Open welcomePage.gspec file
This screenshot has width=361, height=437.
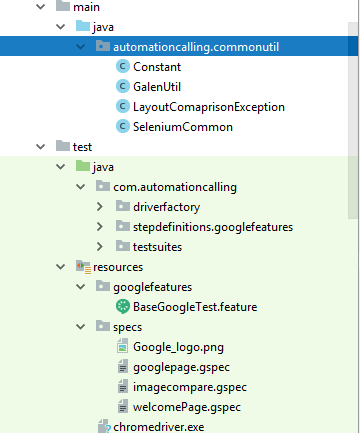pyautogui.click(x=187, y=407)
